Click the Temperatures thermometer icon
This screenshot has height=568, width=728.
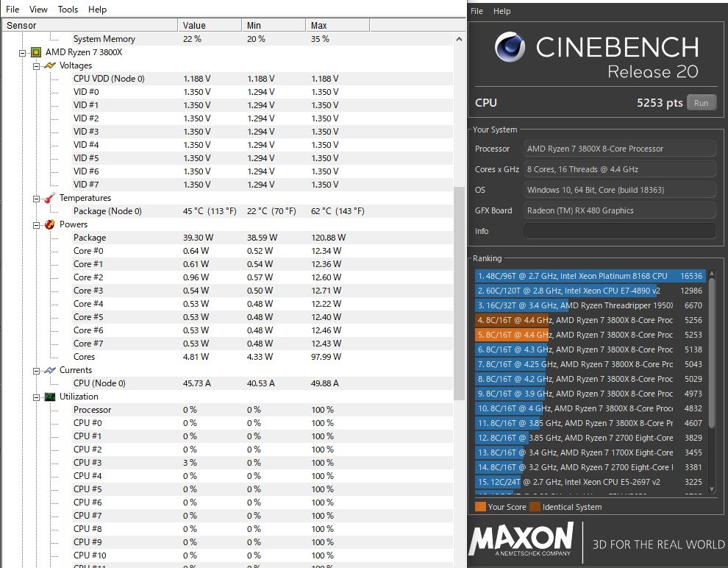pyautogui.click(x=50, y=199)
